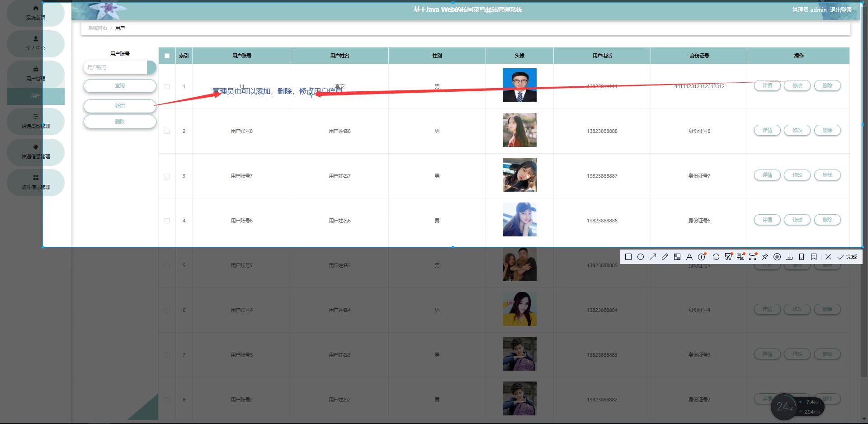Viewport: 868px width, 424px height.
Task: Click 删除 for the first user row
Action: coord(827,85)
